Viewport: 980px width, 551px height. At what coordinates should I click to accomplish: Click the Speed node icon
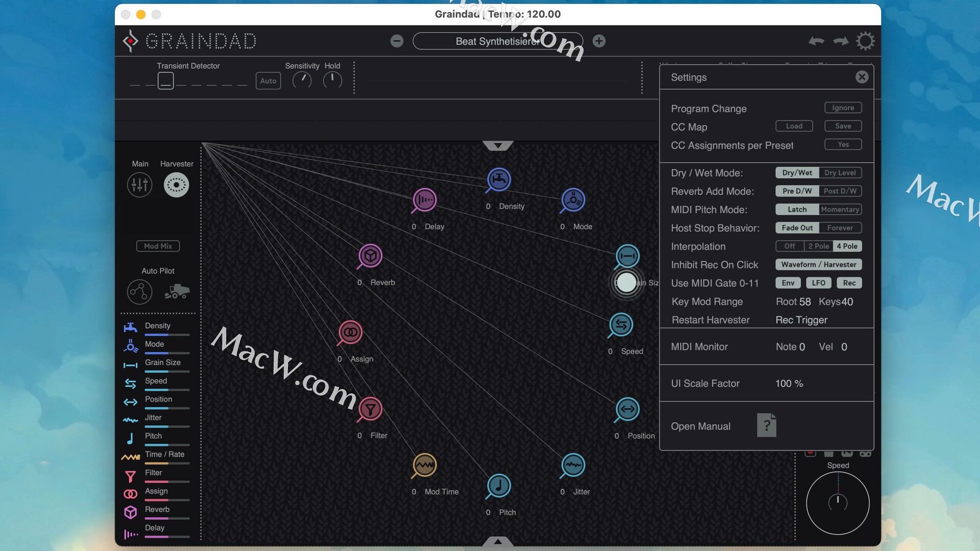point(621,324)
